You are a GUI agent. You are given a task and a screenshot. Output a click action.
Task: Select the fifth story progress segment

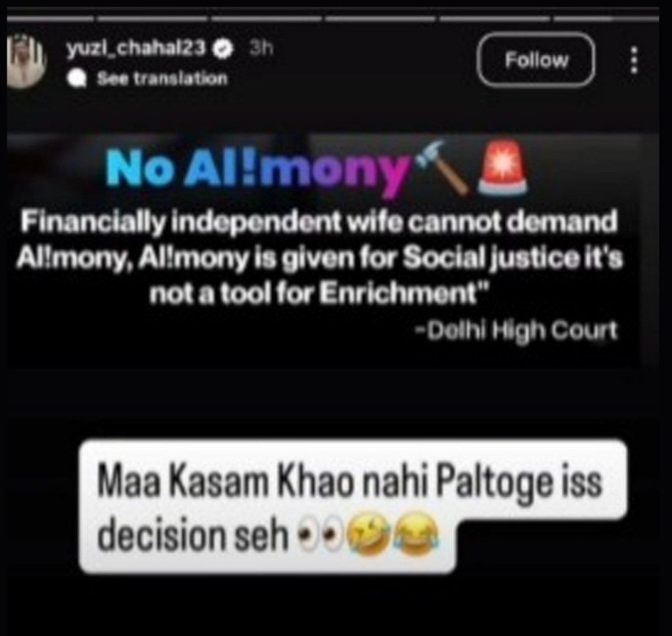click(x=494, y=19)
